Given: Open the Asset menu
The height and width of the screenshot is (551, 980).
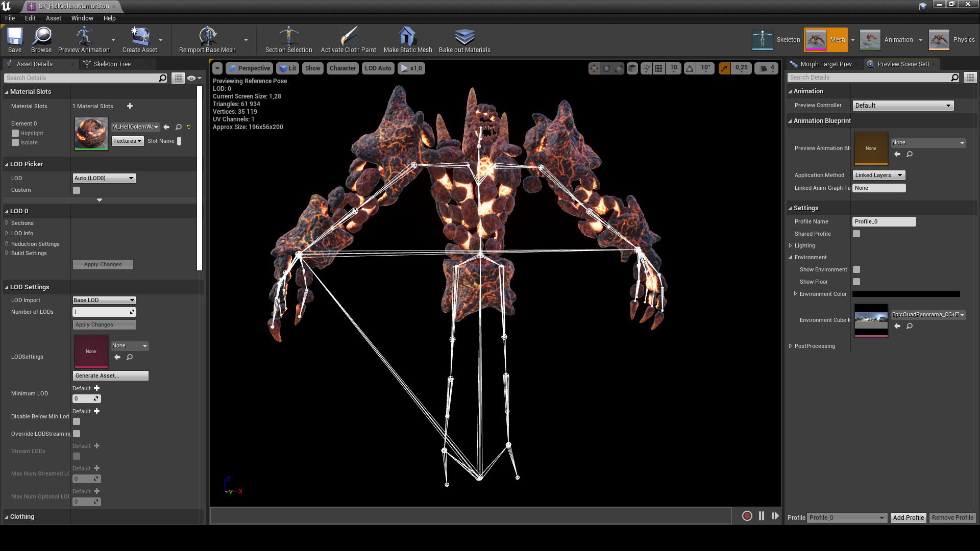Looking at the screenshot, I should [x=53, y=18].
